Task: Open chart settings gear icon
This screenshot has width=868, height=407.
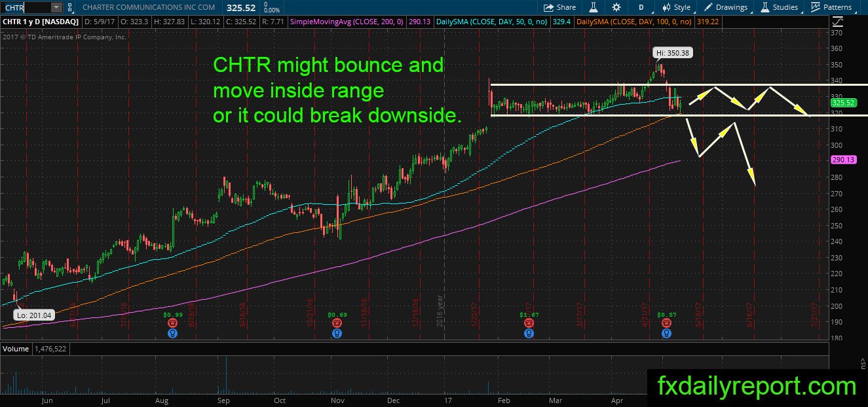Action: pyautogui.click(x=616, y=7)
